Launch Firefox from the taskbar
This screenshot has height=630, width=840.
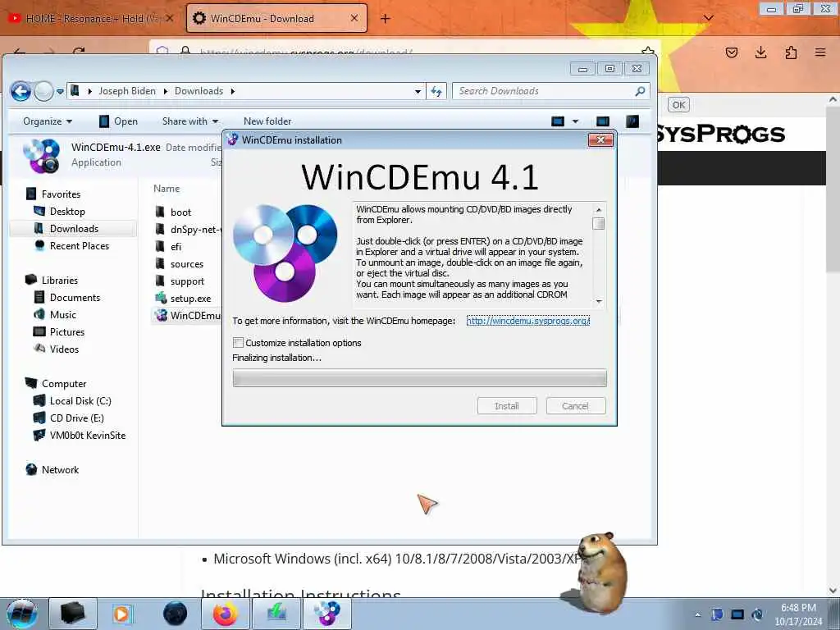click(225, 614)
